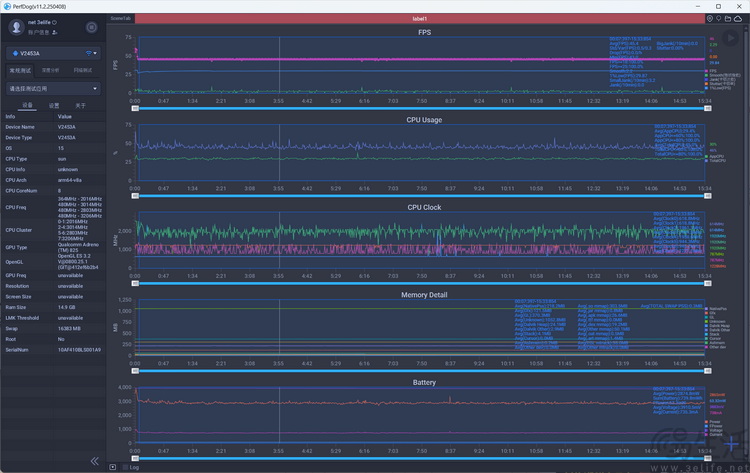Click CPU Usage chart left range handle
Image resolution: width=750 pixels, height=473 pixels.
[x=135, y=196]
